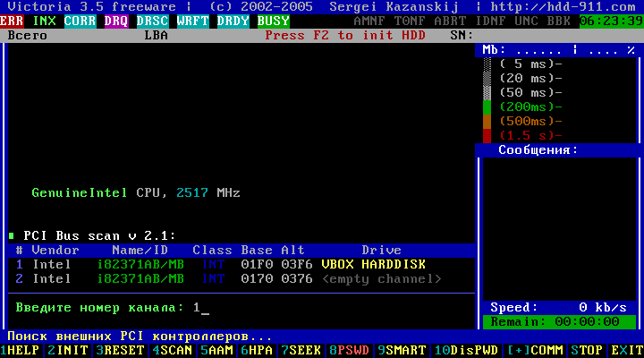Click base address 0170

click(x=257, y=279)
